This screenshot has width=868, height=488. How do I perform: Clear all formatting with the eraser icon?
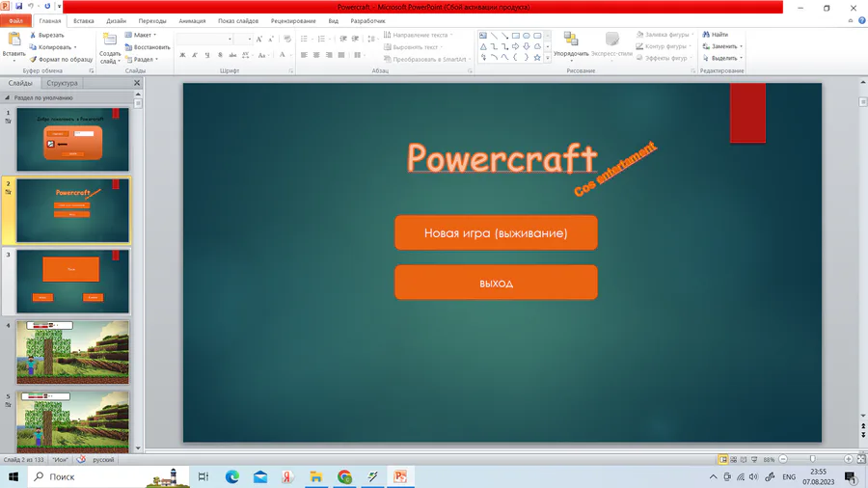(287, 39)
